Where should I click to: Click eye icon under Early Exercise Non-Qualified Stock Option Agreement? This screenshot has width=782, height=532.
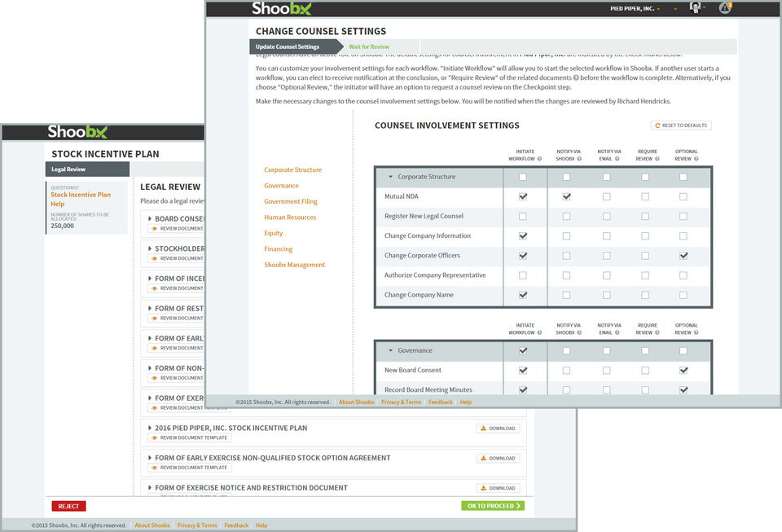155,468
